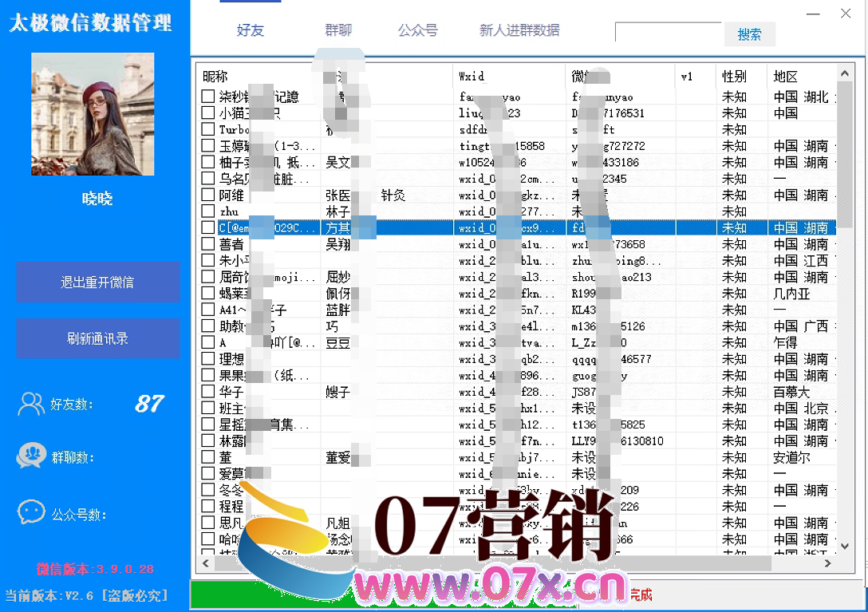Screen dimensions: 868x612
Task: Click the 中国 广西 region cell
Action: pyautogui.click(x=801, y=326)
